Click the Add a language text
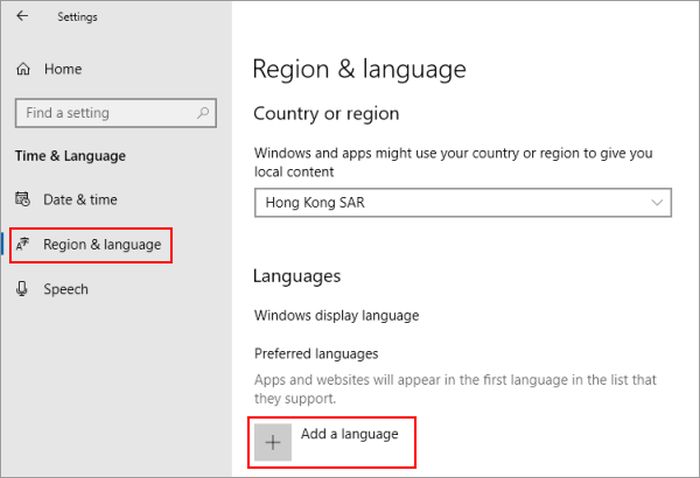The width and height of the screenshot is (700, 478). point(349,434)
